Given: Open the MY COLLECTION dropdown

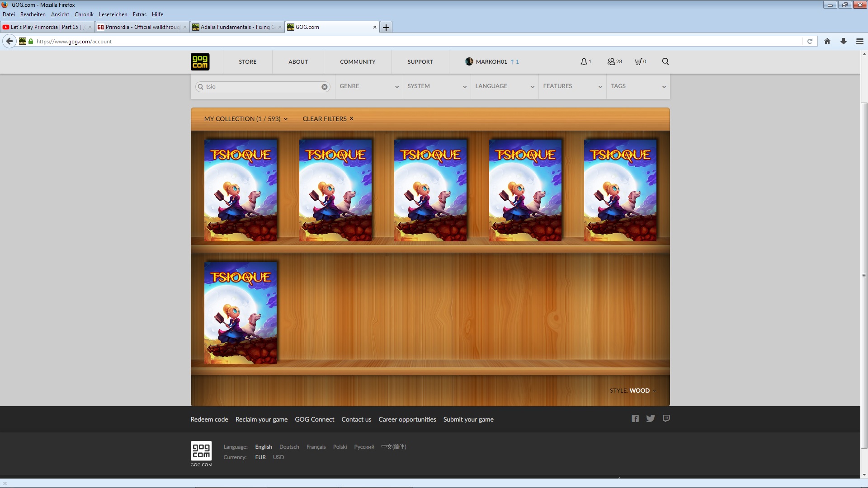Looking at the screenshot, I should 246,119.
